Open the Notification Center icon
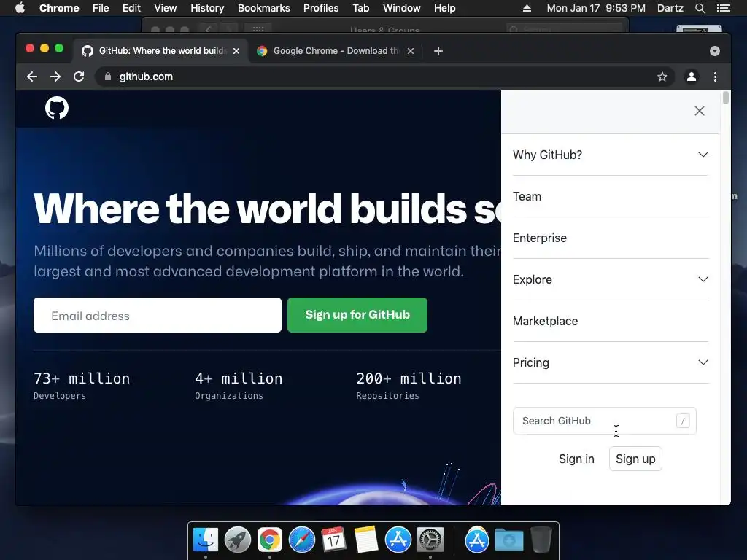The image size is (747, 560). [723, 8]
